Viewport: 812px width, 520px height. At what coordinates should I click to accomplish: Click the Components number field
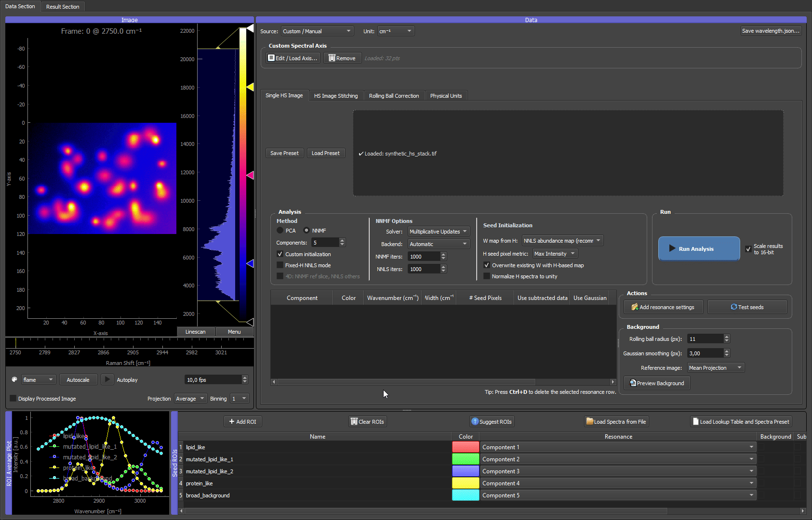(x=325, y=243)
